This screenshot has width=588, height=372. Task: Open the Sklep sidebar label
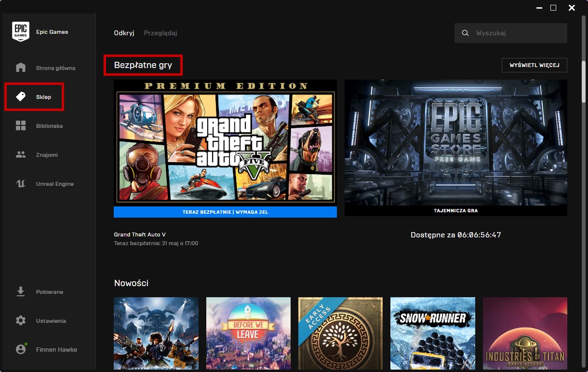(43, 97)
